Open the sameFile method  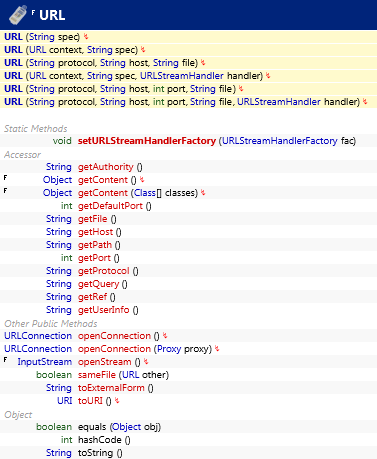click(97, 375)
